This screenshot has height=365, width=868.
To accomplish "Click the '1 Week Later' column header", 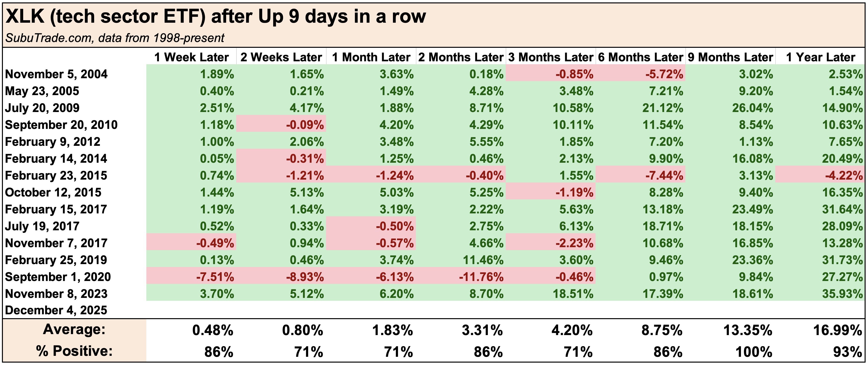I will click(x=191, y=57).
